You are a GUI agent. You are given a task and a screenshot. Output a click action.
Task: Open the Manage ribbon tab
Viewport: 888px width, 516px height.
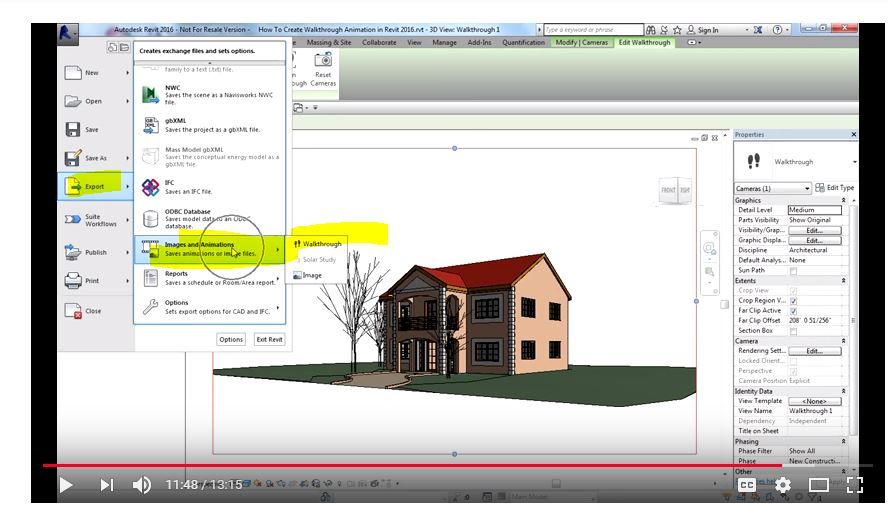pos(444,42)
